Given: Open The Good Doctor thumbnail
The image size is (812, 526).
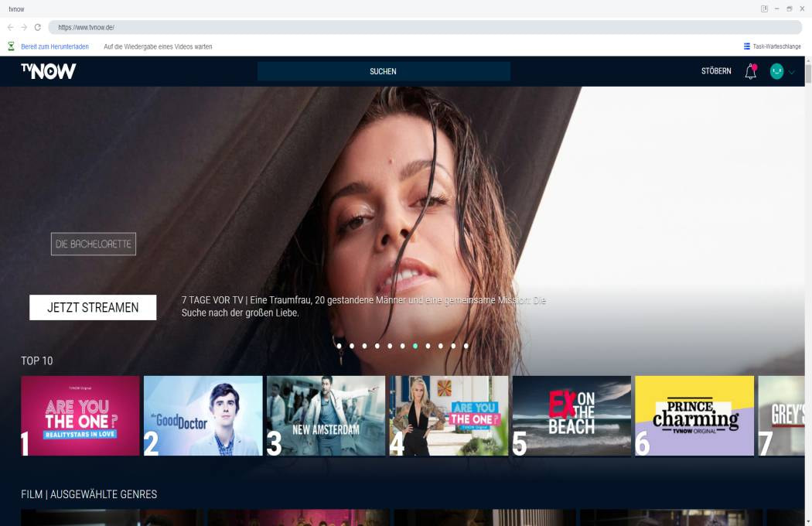Looking at the screenshot, I should pos(203,415).
